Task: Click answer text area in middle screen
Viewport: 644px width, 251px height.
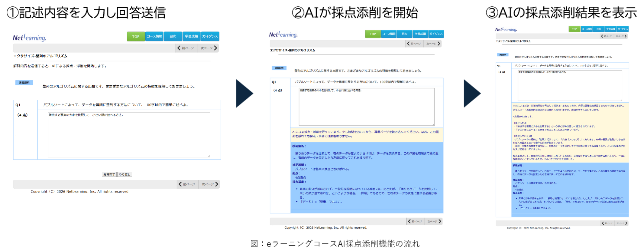Action: [367, 107]
